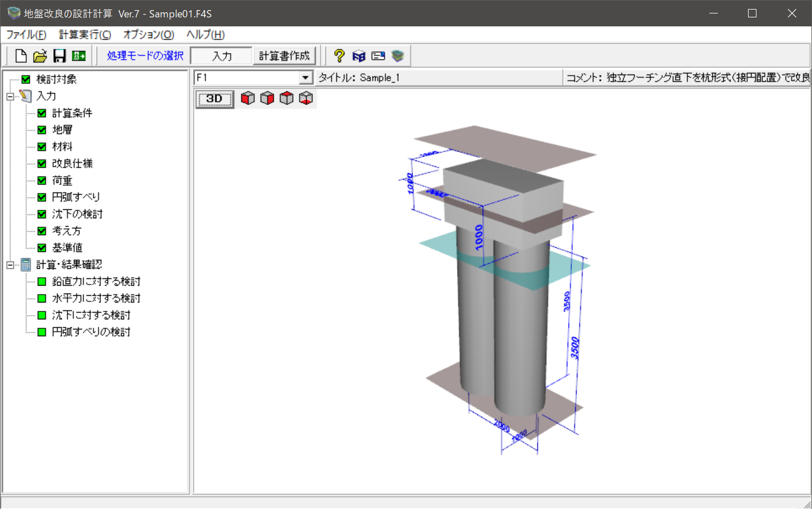The width and height of the screenshot is (812, 509).
Task: Click the New file icon
Action: [21, 56]
